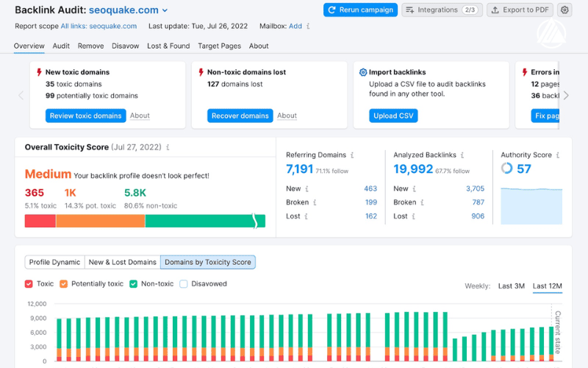
Task: Click info icon next to Analyzed Backlinks New
Action: pyautogui.click(x=414, y=188)
